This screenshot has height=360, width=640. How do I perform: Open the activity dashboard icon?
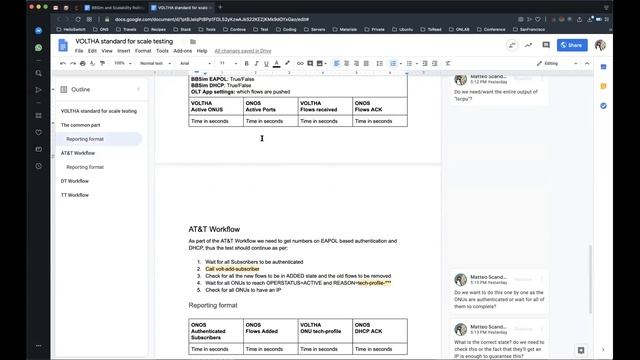tap(528, 45)
